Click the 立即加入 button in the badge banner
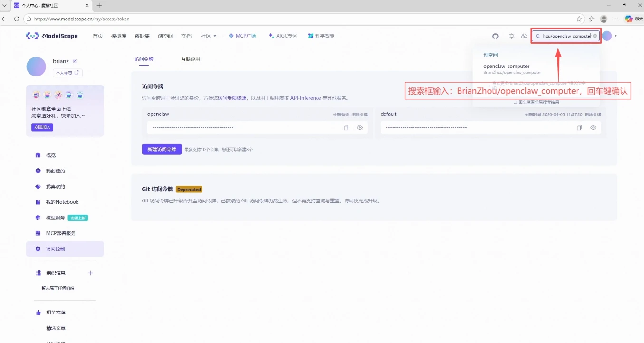The image size is (644, 343). point(42,127)
